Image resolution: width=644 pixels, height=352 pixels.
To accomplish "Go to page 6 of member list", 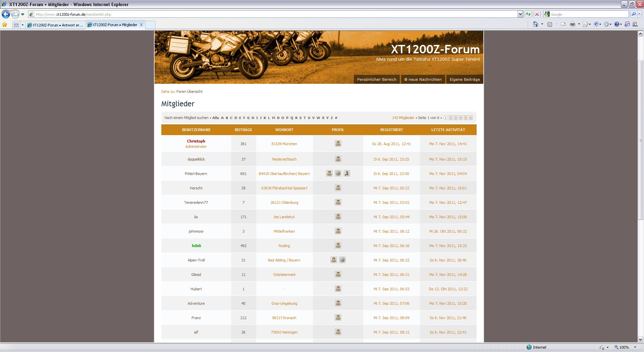I will coord(471,118).
